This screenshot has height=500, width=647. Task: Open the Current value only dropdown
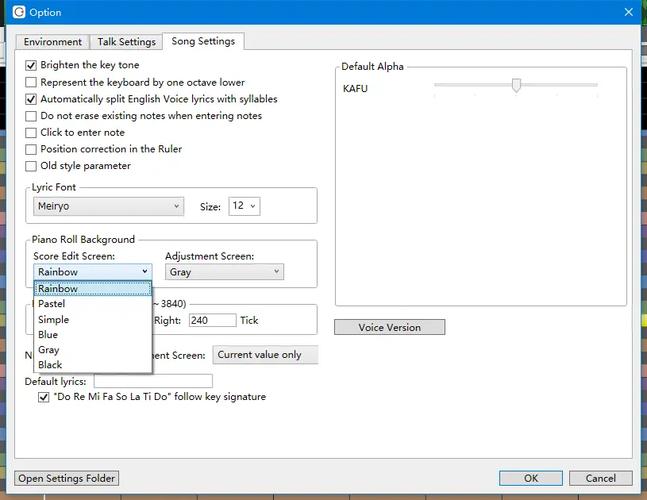click(x=265, y=355)
